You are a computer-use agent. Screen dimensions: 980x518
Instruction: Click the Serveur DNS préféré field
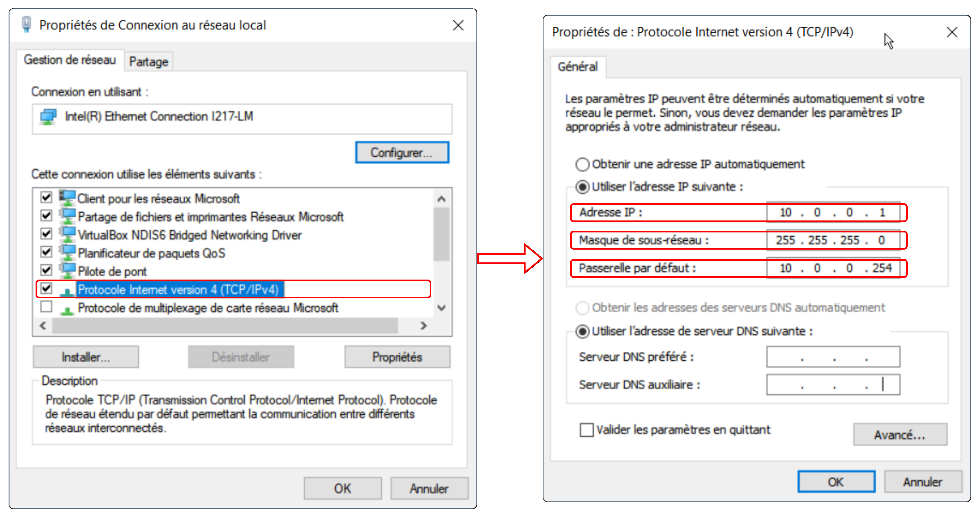pyautogui.click(x=833, y=357)
